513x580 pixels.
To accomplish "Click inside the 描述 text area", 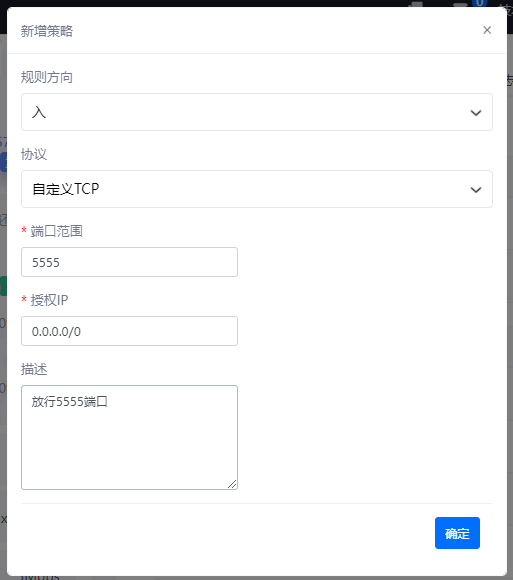I will pos(129,437).
